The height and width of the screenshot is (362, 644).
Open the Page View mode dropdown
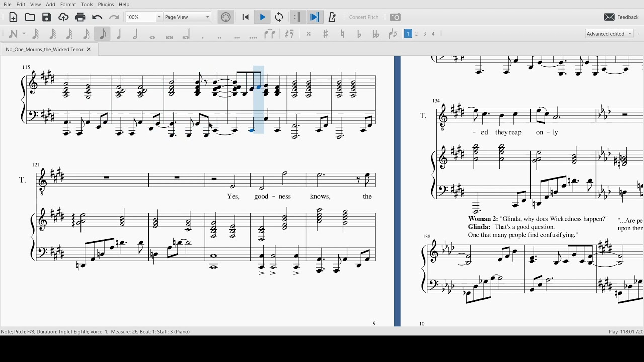point(187,17)
